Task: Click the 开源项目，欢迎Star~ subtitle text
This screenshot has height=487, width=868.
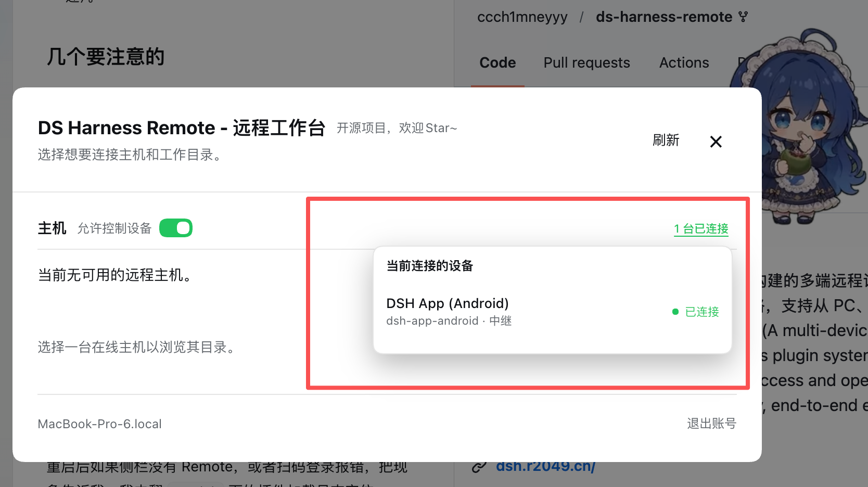Action: pyautogui.click(x=397, y=128)
